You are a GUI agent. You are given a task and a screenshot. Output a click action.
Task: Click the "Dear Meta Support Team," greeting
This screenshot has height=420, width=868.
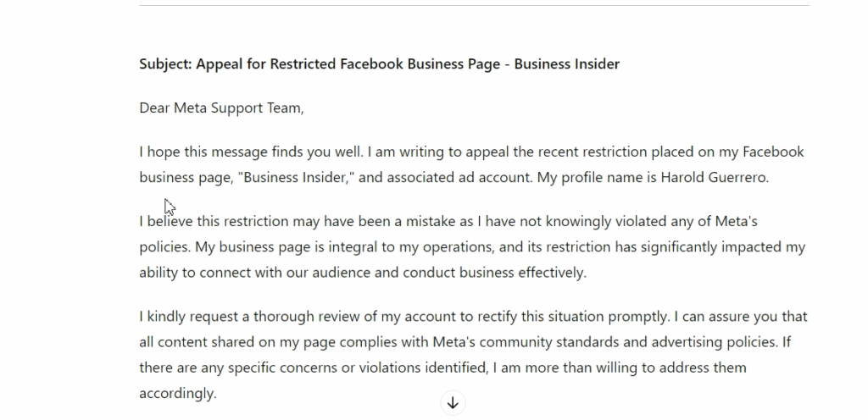pyautogui.click(x=221, y=108)
